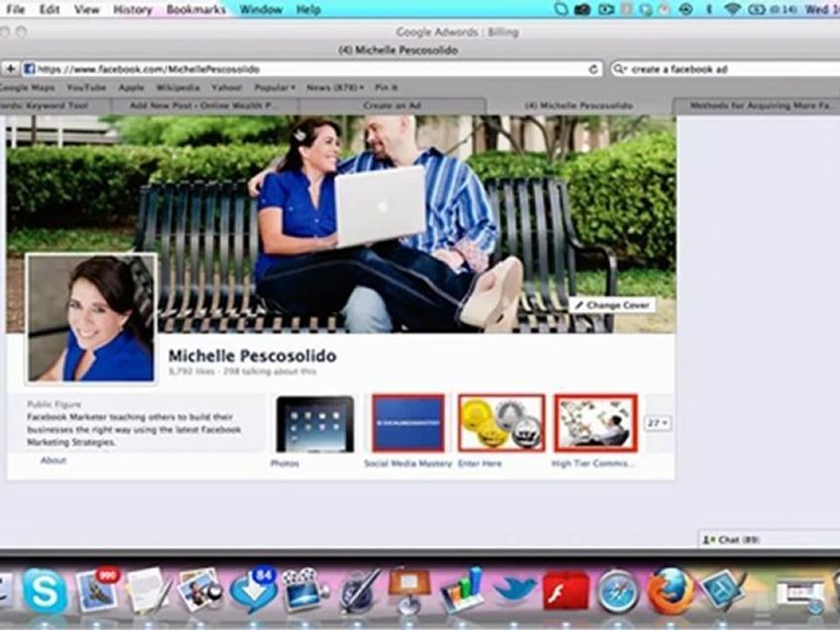Open the ink pen Dock icon
Screen dimensions: 840x630
pyautogui.click(x=360, y=591)
